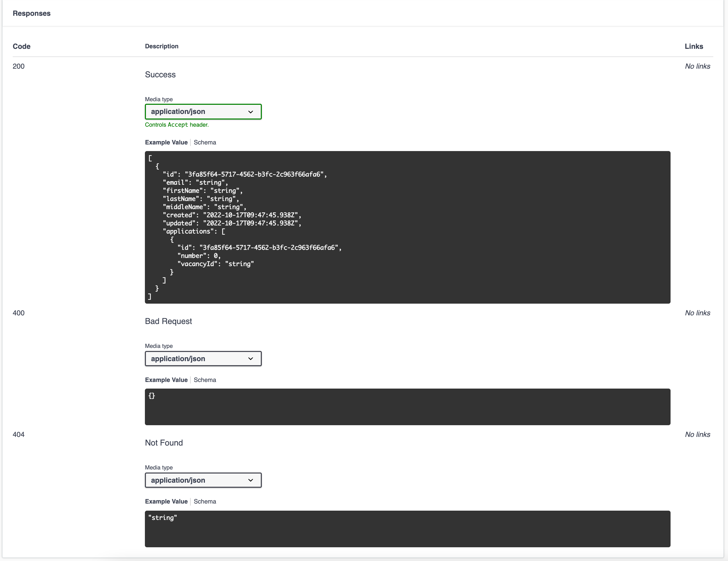Select Example Value tab under Bad Request
Viewport: 728px width, 561px height.
pyautogui.click(x=166, y=380)
